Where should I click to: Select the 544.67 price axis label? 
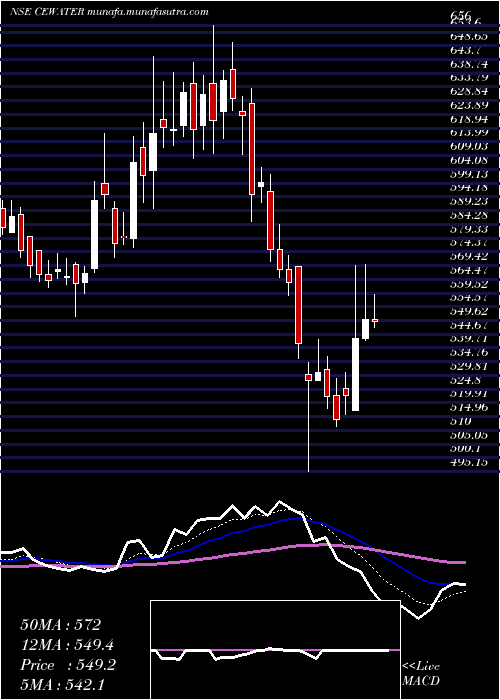click(467, 325)
